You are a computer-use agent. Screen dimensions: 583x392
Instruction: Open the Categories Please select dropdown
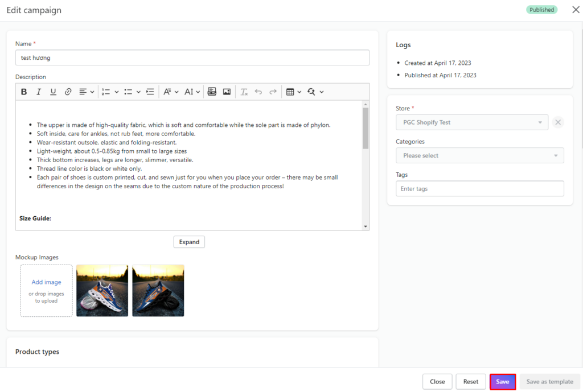click(479, 155)
